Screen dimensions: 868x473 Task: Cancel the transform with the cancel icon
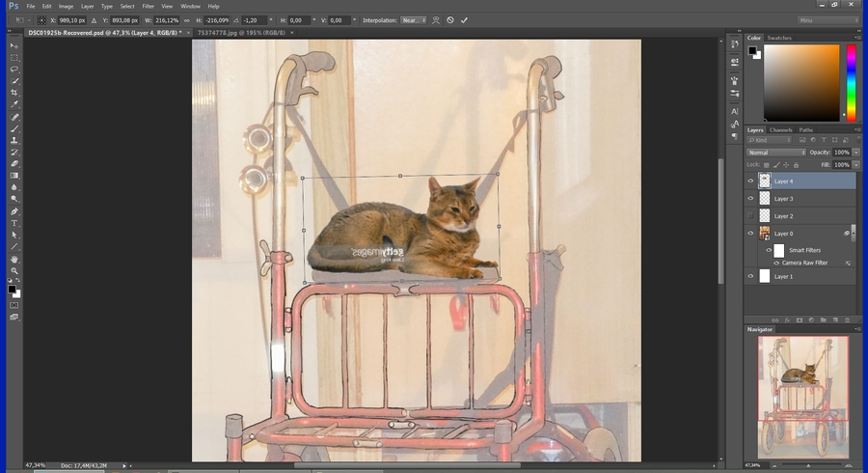(450, 20)
